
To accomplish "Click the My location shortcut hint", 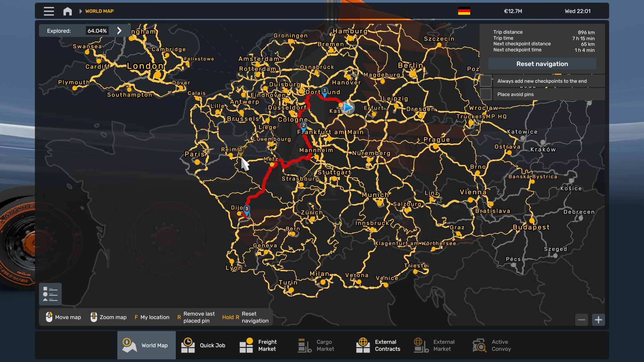I will point(152,317).
